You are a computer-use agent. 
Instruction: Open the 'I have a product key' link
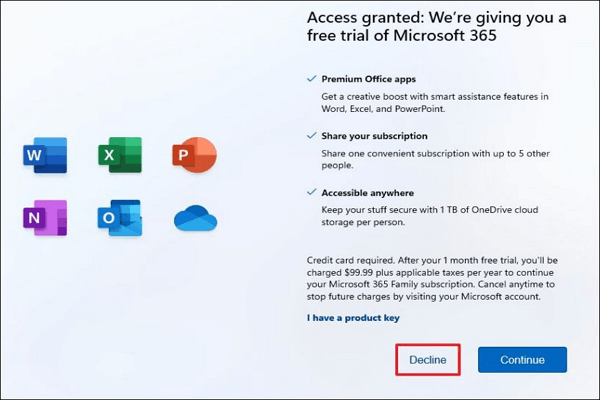[x=353, y=318]
